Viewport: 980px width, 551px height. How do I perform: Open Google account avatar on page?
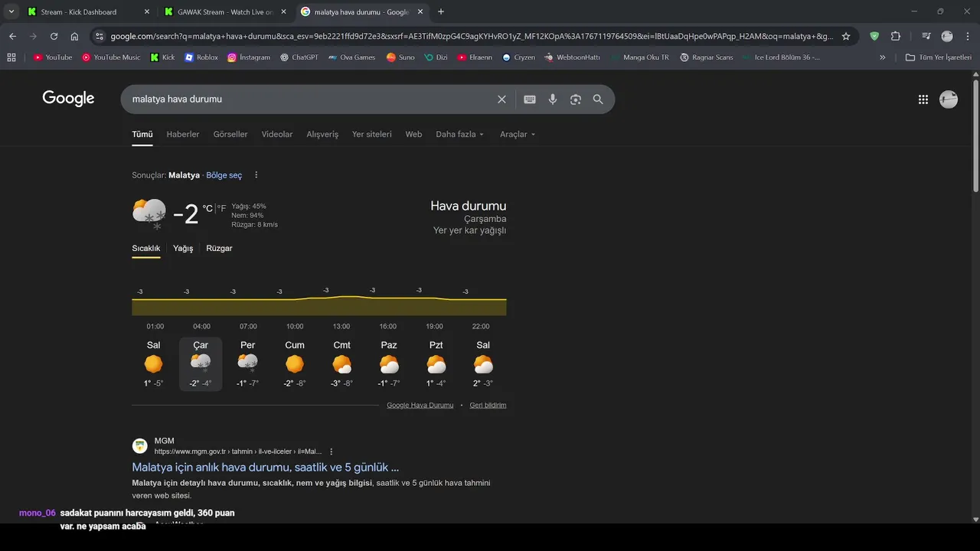click(949, 99)
